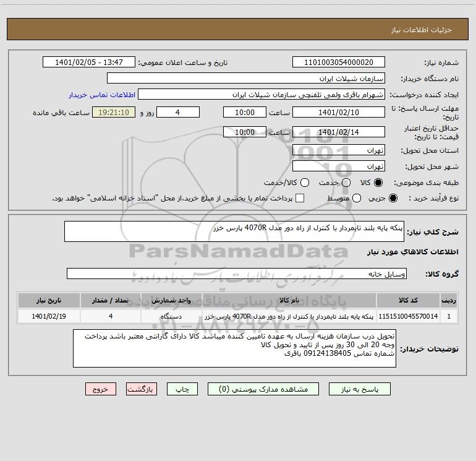This screenshot has width=476, height=461.
Task: Click the اطلاعات کالاهای مورد نیاز heading
Action: (413, 252)
